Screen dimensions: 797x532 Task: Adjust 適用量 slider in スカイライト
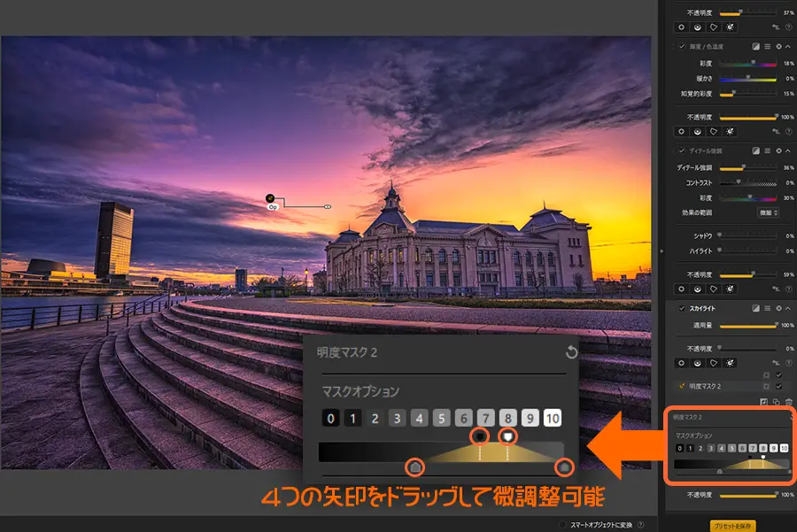(x=747, y=325)
